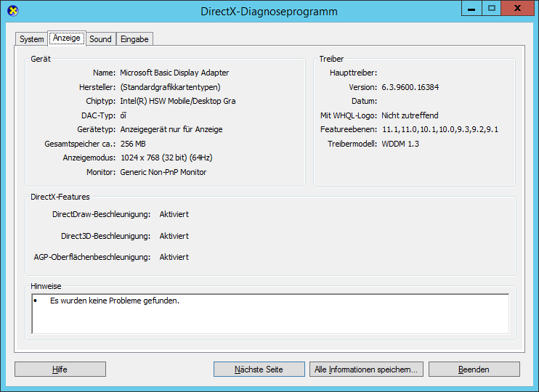
Task: Minimize the DirectX-Diagnoseprogramm window
Action: [x=471, y=9]
